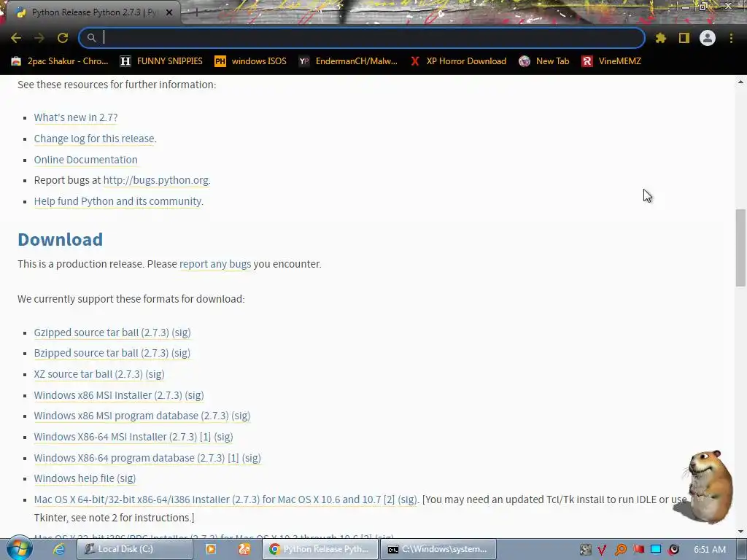Open Change log for this release link
747x560 pixels.
[94, 139]
